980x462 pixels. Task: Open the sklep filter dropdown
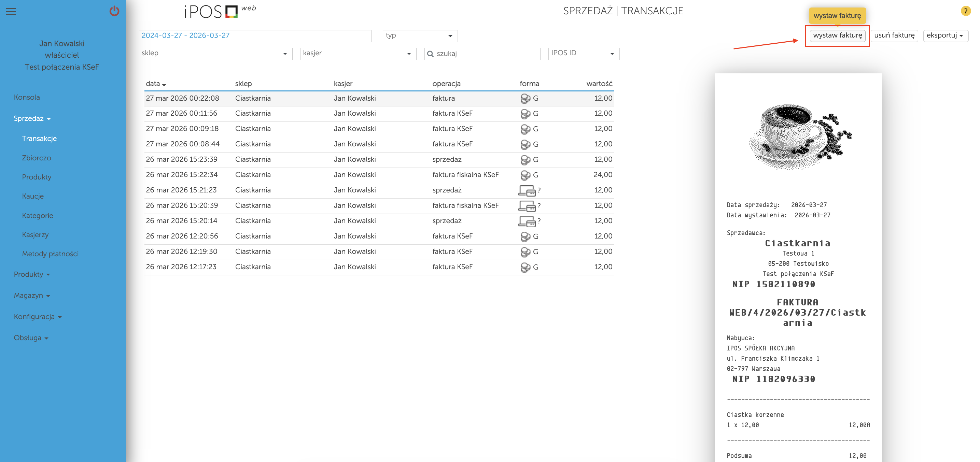point(215,54)
